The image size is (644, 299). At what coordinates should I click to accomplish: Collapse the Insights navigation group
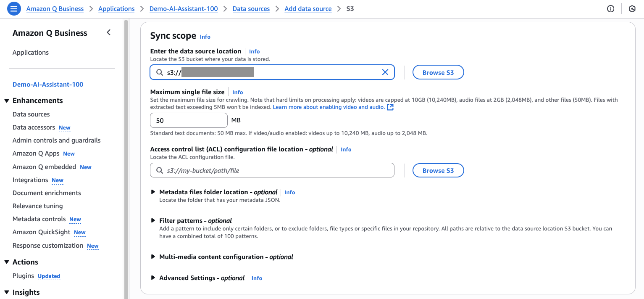(7, 292)
